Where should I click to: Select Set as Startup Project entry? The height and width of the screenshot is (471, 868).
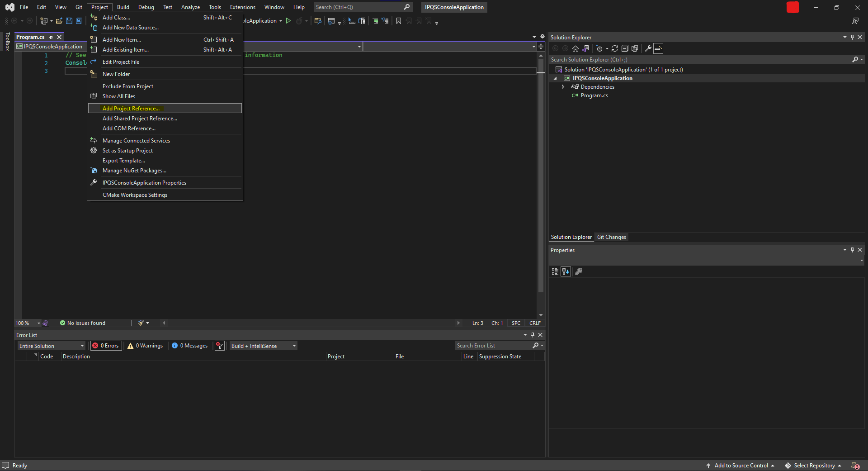click(165, 151)
